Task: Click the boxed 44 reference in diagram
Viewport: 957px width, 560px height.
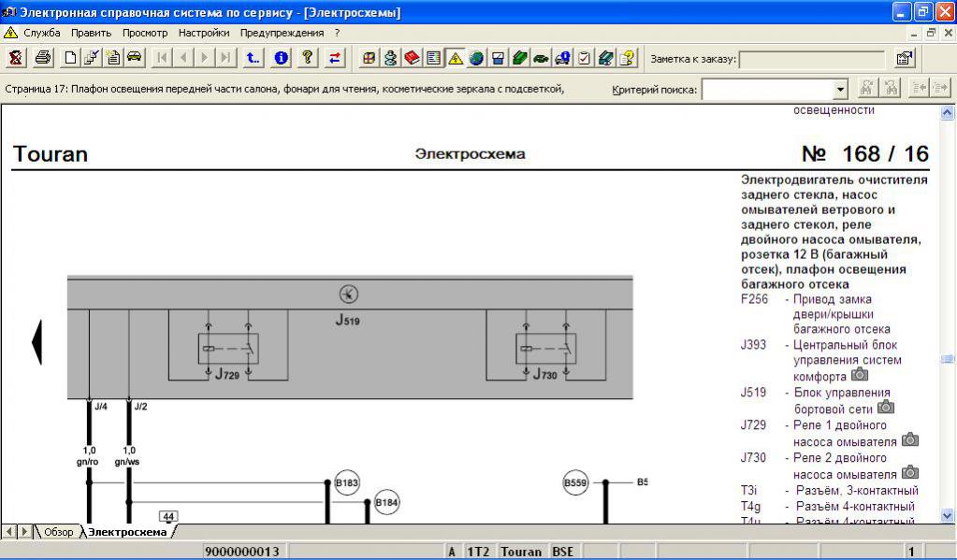Action: point(168,517)
